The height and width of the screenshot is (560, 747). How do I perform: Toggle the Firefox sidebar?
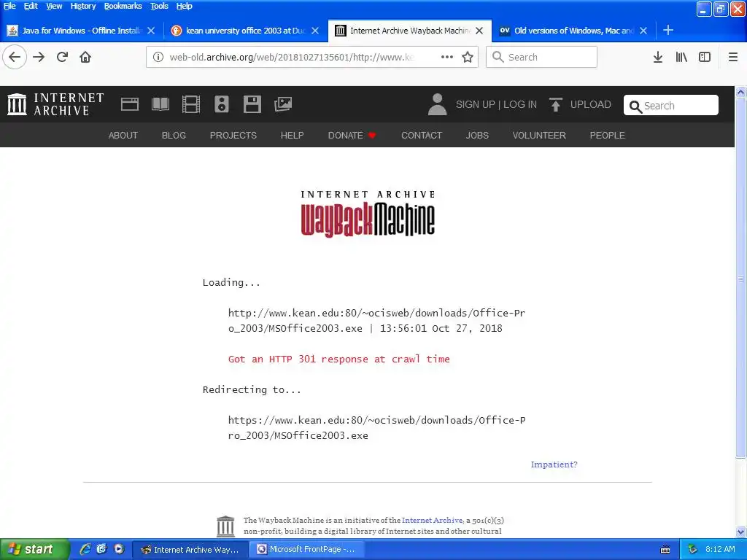click(x=705, y=57)
